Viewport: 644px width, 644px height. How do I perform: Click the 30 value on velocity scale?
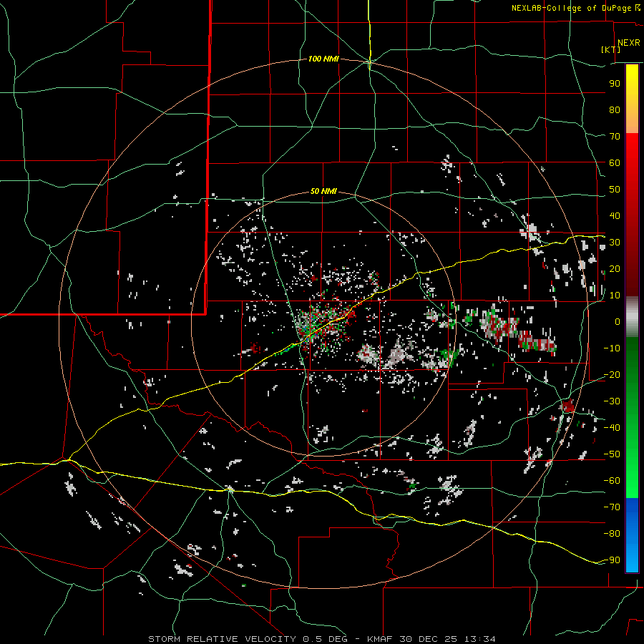pyautogui.click(x=615, y=243)
